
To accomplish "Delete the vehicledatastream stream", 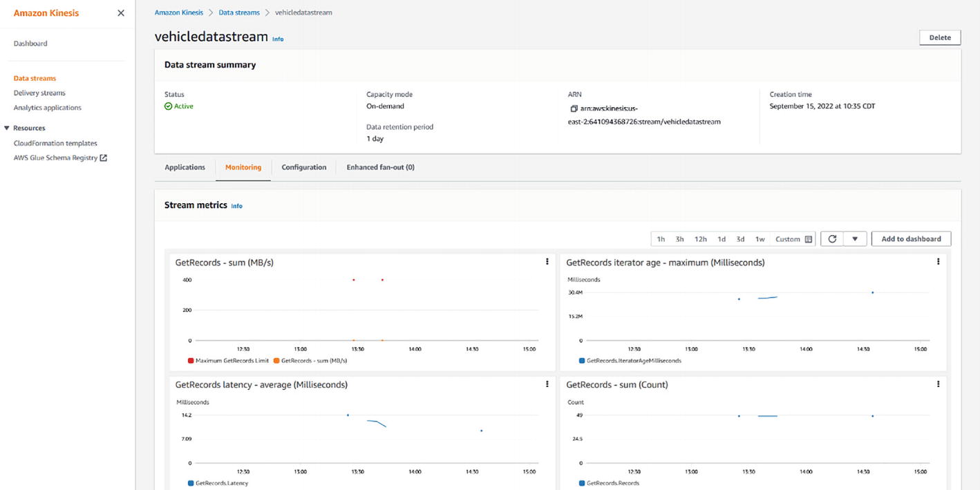I will point(939,38).
